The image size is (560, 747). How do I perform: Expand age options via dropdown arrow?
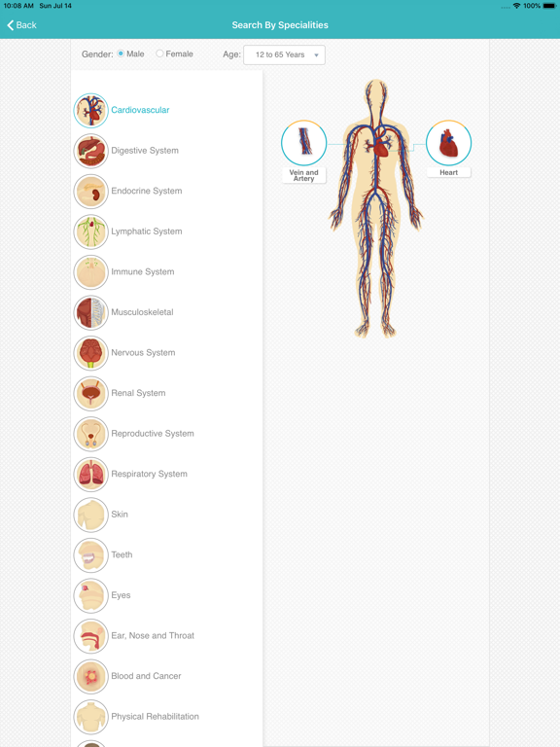(x=316, y=55)
